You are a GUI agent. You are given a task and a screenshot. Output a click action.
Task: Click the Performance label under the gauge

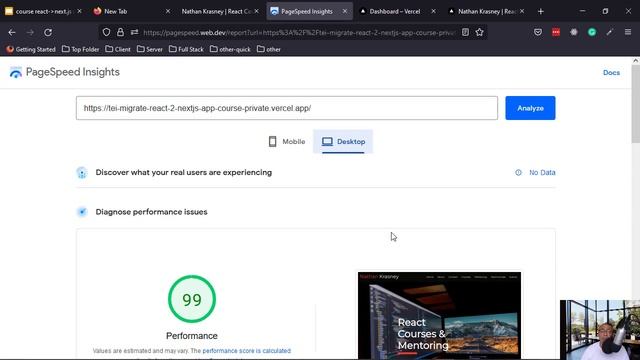click(x=192, y=336)
